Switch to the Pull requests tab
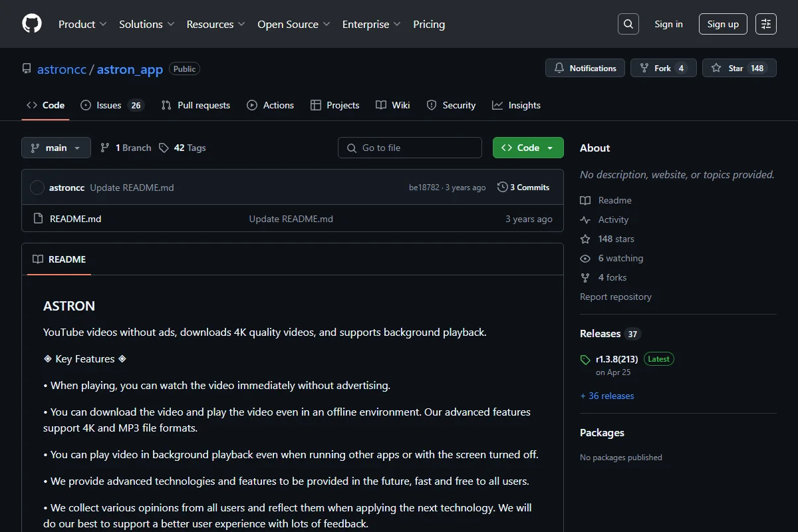Image resolution: width=798 pixels, height=532 pixels. [196, 105]
